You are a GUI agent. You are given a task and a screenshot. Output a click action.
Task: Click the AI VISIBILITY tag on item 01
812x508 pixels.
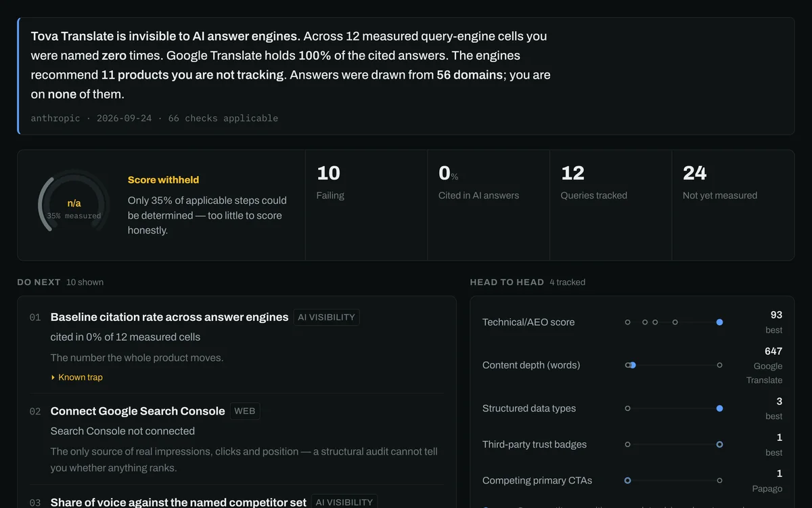tap(326, 317)
